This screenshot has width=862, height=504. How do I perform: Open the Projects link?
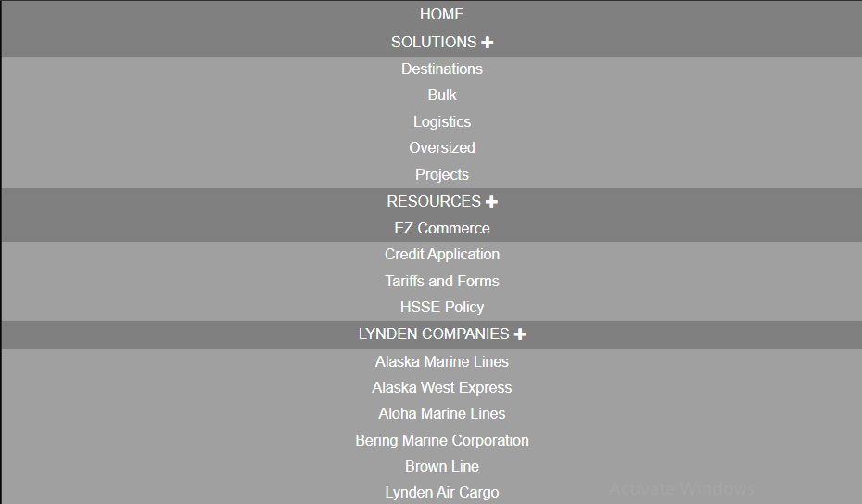[442, 175]
